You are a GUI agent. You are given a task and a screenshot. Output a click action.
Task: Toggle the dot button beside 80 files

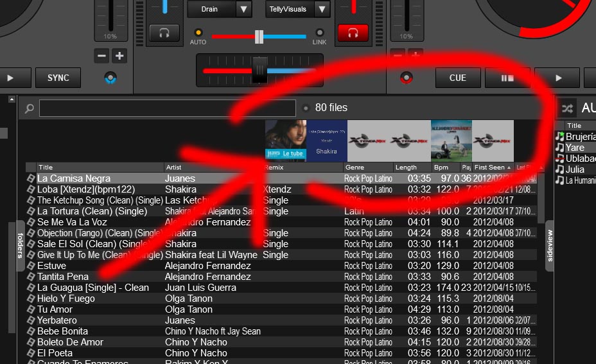(x=306, y=108)
